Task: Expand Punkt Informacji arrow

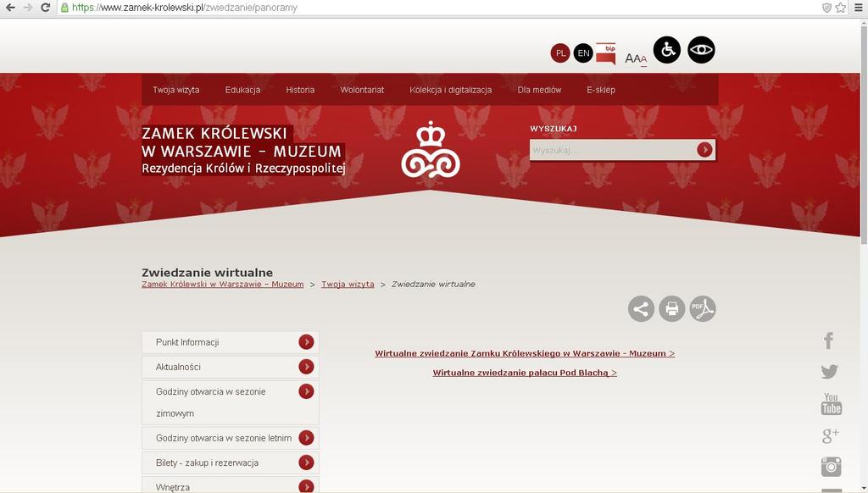Action: click(x=306, y=342)
